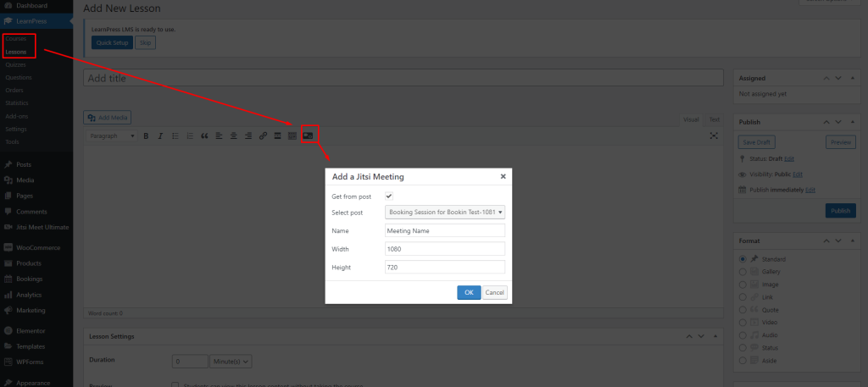
Task: Click the Add Media button
Action: (x=108, y=118)
